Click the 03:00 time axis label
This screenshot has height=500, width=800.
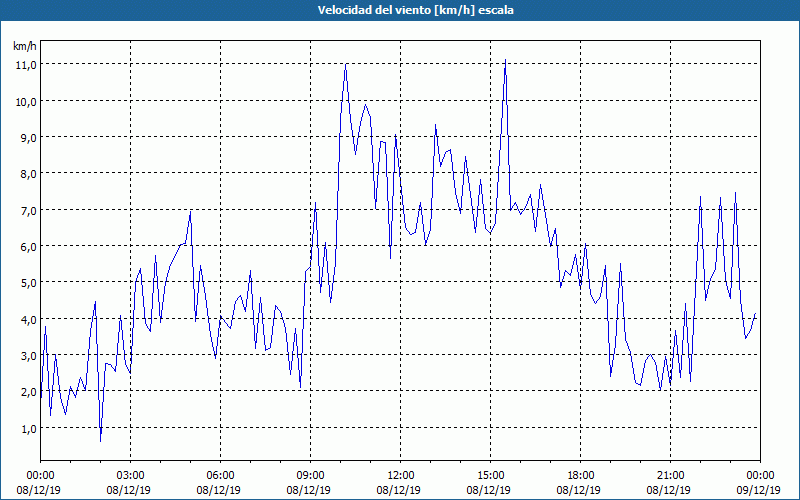pos(131,476)
